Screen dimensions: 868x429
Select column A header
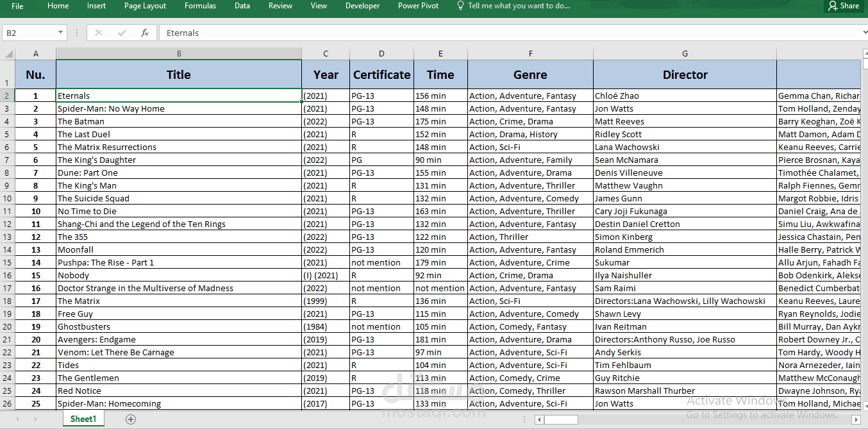pyautogui.click(x=36, y=54)
